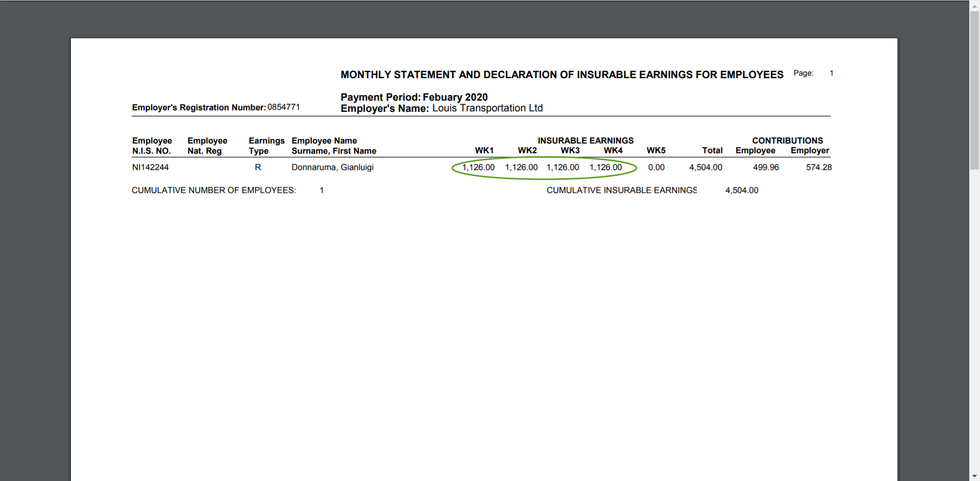This screenshot has height=481, width=980.
Task: Click the 'CUMULATIVE NUMBER OF EMPLOYEES:' label
Action: pos(214,190)
